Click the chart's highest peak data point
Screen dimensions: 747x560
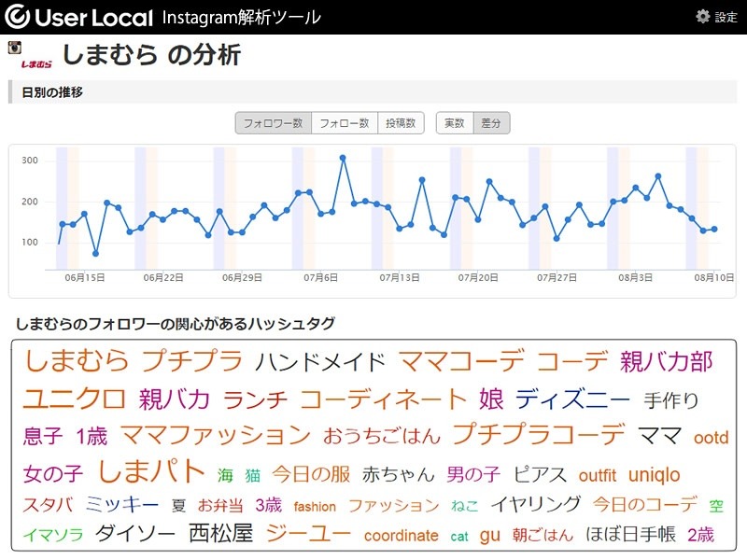[x=343, y=158]
